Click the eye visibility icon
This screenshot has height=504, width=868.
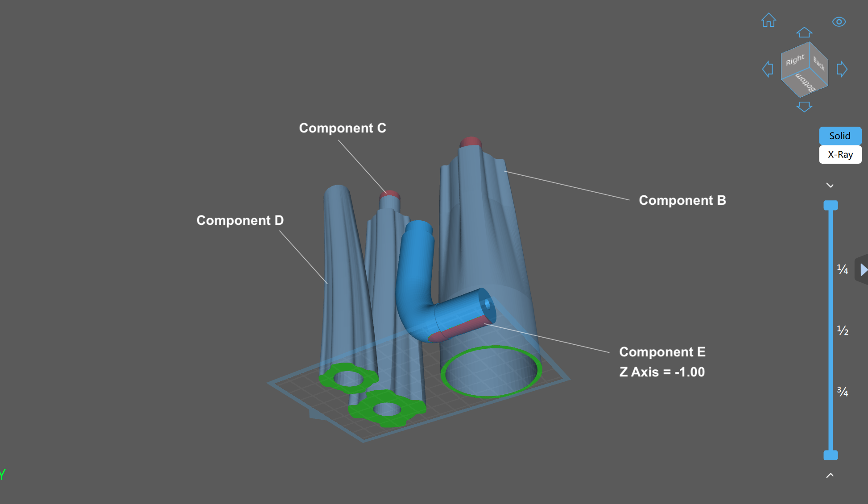pos(840,21)
